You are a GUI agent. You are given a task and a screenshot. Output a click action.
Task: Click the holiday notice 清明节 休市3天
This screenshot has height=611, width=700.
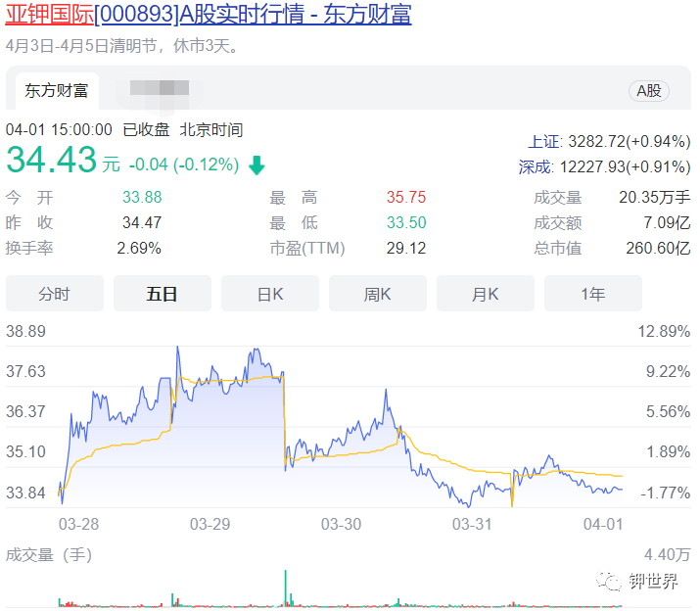click(x=122, y=46)
